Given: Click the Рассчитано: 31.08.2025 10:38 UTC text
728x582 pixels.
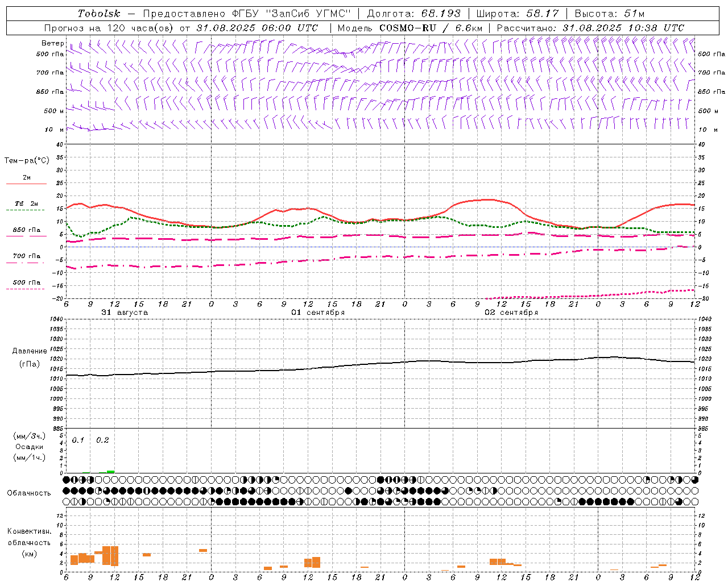Looking at the screenshot, I should [x=590, y=28].
